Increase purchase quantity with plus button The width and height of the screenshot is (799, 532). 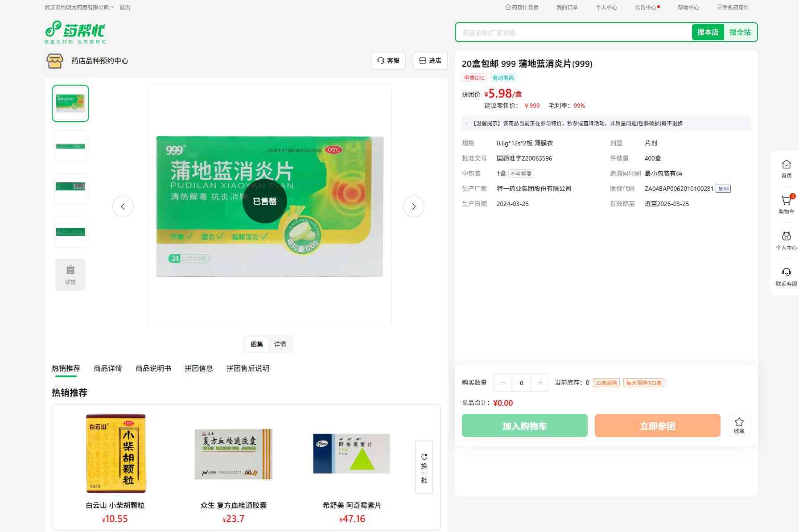pos(540,383)
